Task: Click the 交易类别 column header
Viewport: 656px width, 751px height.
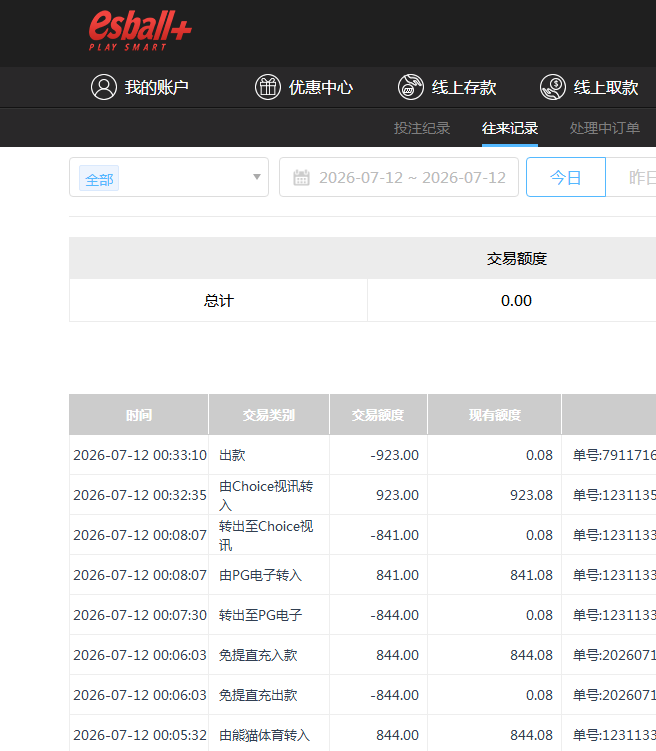Action: [269, 415]
